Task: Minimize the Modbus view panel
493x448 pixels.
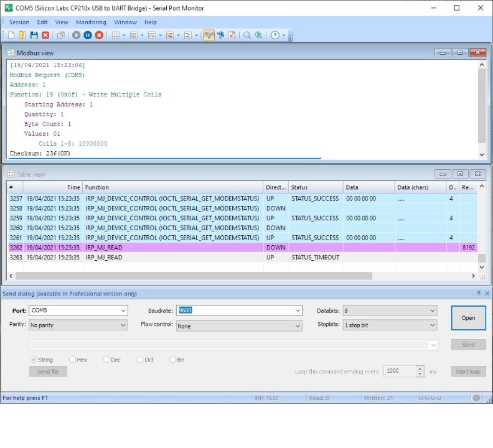Action: (443, 52)
